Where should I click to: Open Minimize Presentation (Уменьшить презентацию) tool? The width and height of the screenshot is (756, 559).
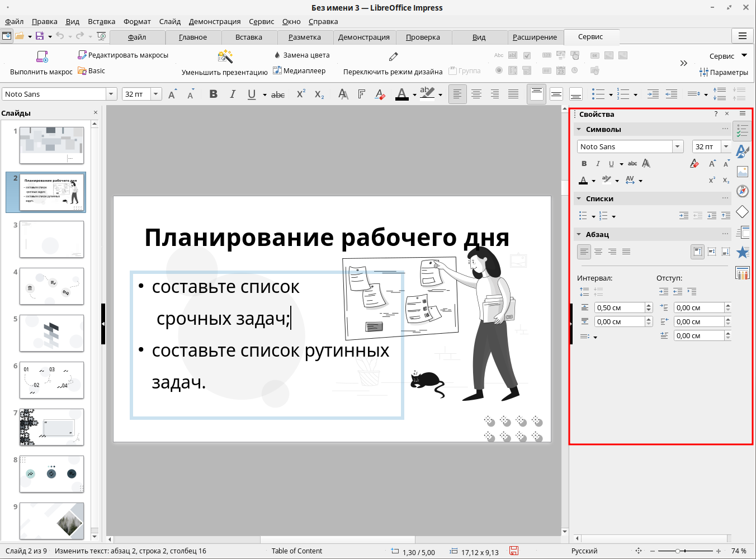(x=225, y=56)
